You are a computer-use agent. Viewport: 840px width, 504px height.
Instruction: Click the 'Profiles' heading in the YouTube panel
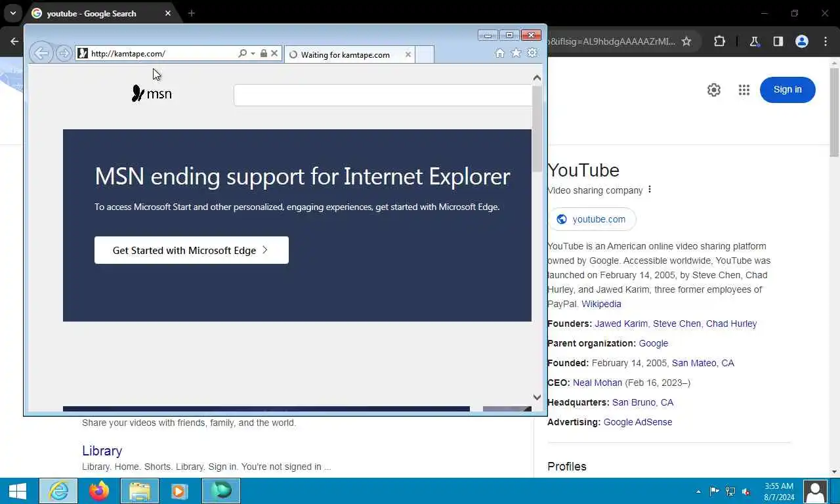(x=567, y=467)
